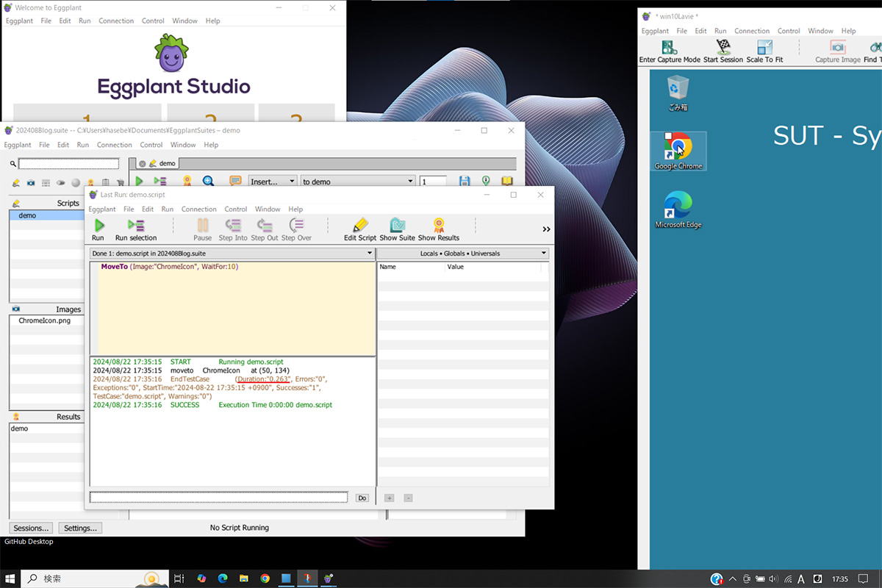
Task: Click the Do button beside command field
Action: coord(362,498)
